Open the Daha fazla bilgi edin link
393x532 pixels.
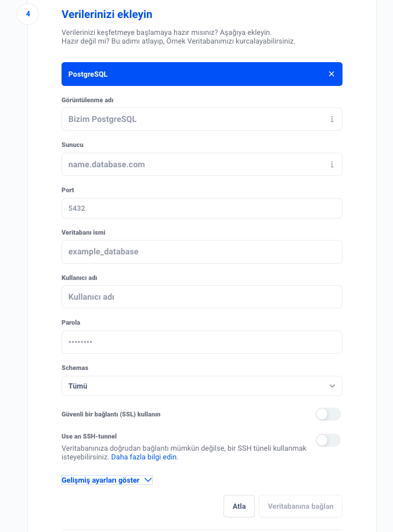(x=145, y=457)
